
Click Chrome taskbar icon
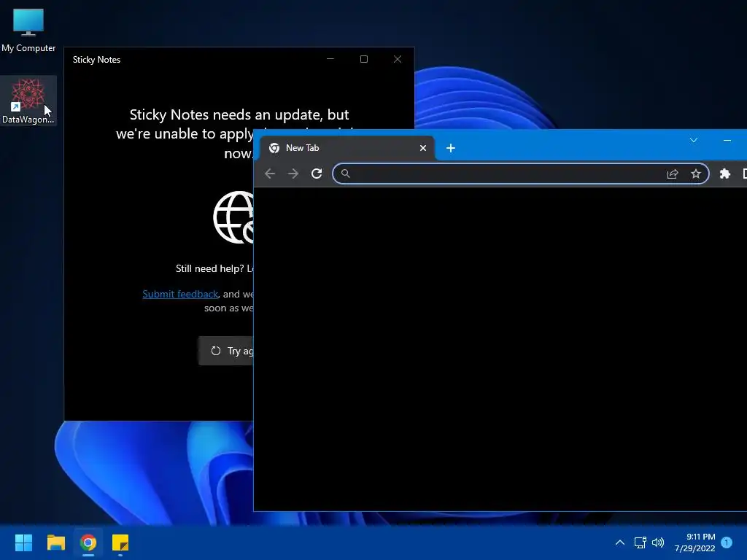(x=88, y=542)
